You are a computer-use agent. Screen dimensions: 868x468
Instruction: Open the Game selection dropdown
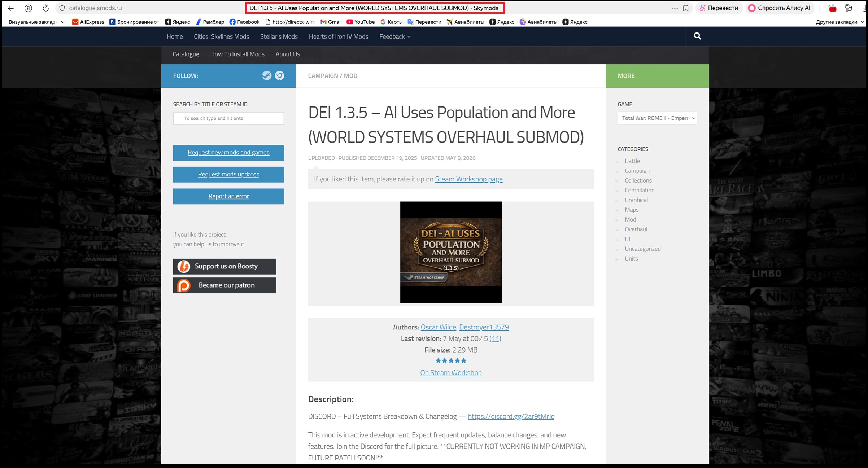click(x=657, y=118)
